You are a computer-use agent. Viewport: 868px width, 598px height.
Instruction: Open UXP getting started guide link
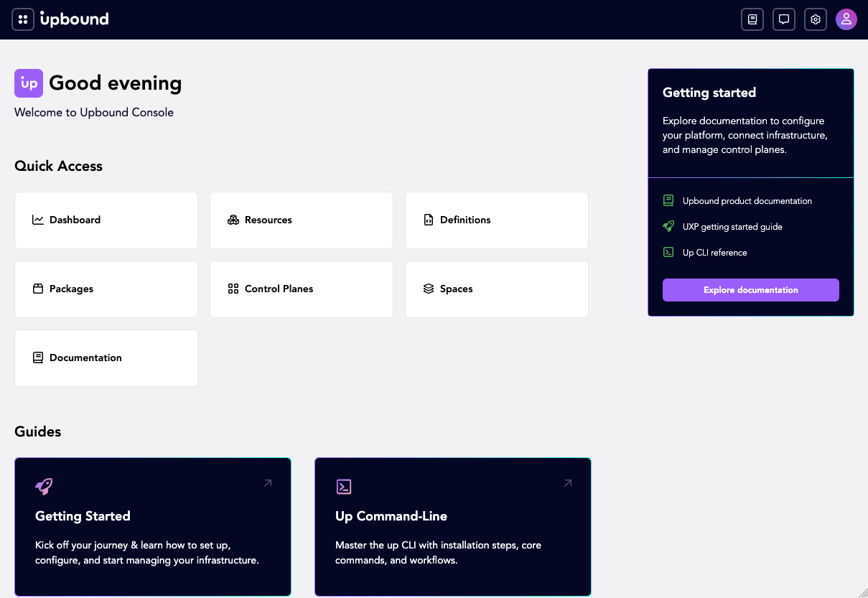732,227
